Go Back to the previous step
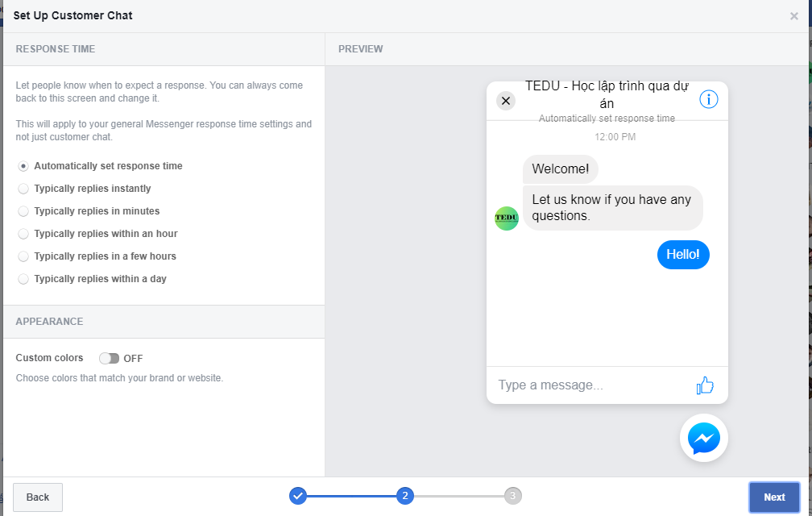812x516 pixels. click(x=38, y=497)
